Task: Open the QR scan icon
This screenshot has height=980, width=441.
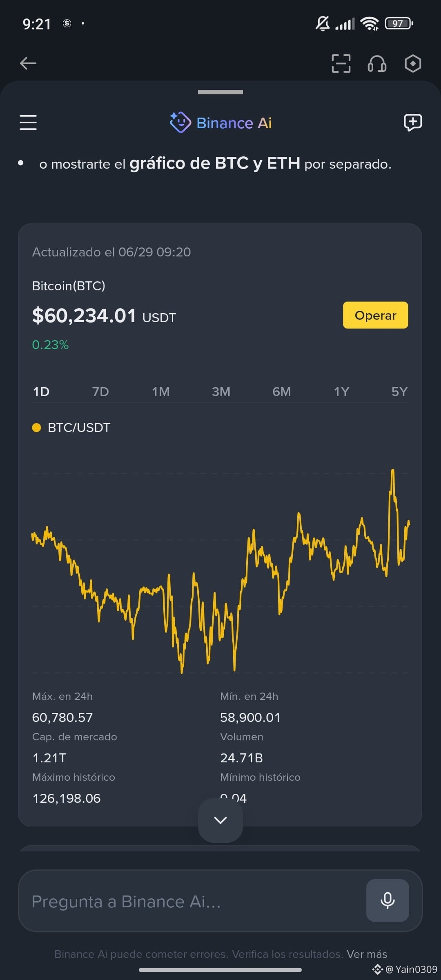Action: pyautogui.click(x=341, y=63)
